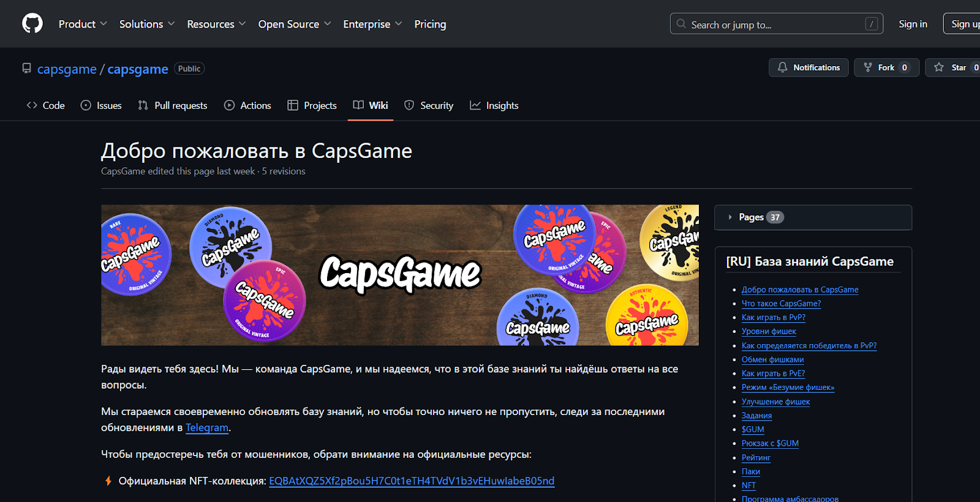The image size is (980, 502).
Task: Open sidebar link Что такое CapsGame?
Action: pyautogui.click(x=781, y=304)
